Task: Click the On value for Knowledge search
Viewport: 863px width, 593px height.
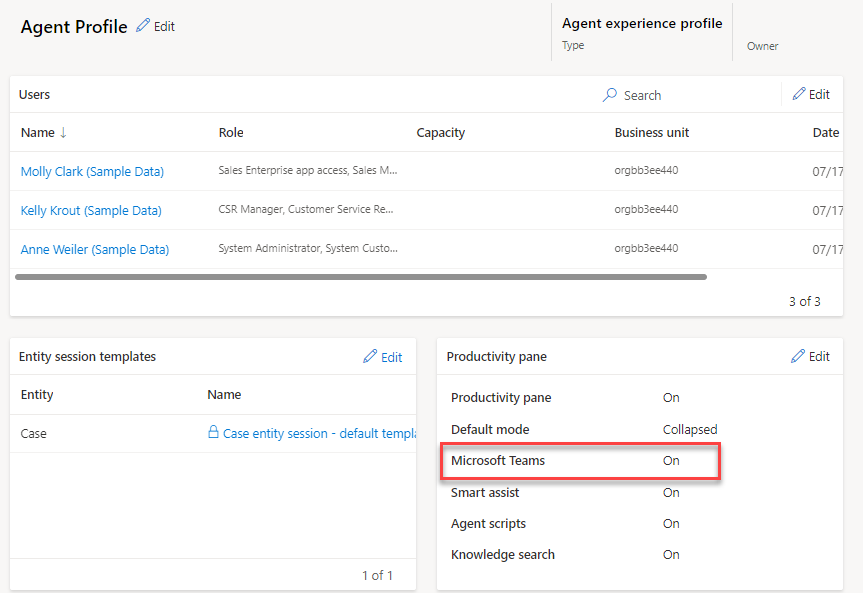Action: coord(671,555)
